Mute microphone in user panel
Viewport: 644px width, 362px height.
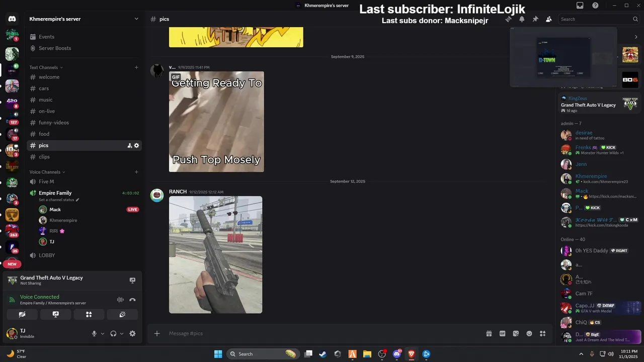point(94,333)
